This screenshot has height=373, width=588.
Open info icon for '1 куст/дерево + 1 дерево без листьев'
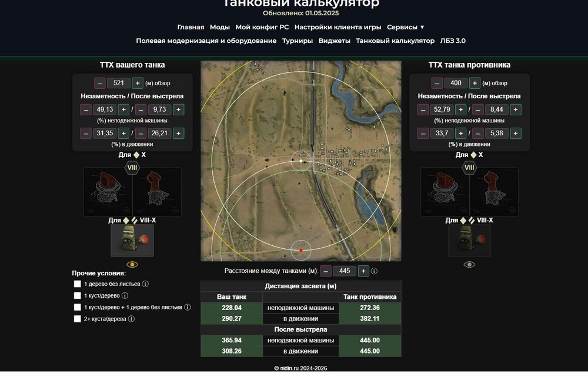click(188, 307)
